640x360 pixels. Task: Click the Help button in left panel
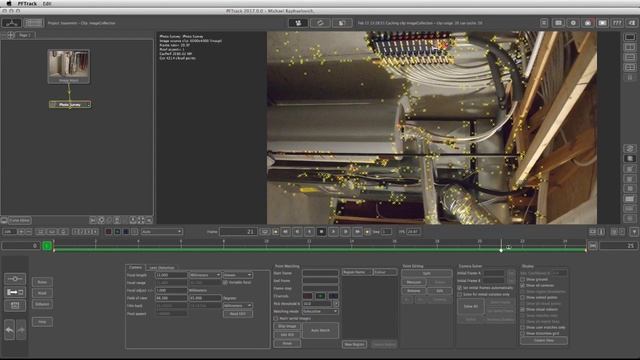[x=42, y=322]
